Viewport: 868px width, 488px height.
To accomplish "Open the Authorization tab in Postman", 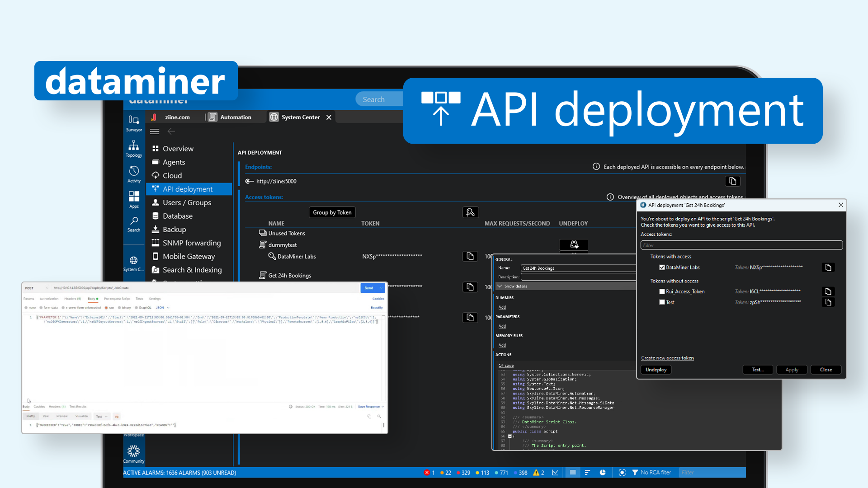I will 49,299.
